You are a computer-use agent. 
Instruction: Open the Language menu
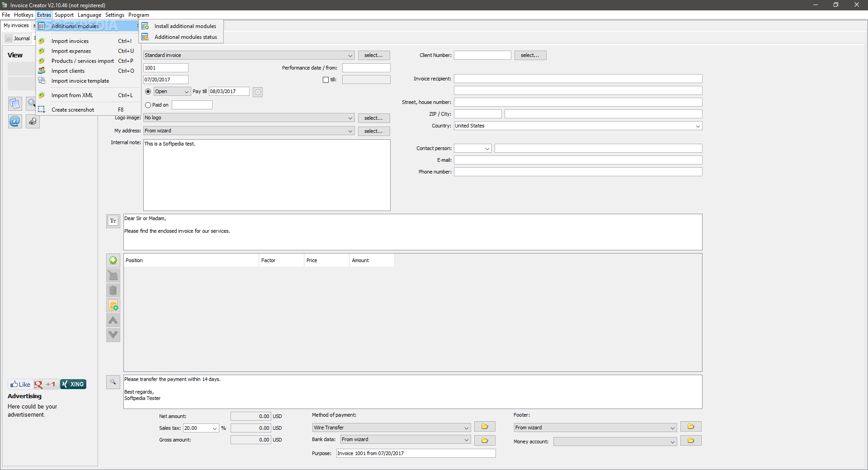tap(90, 15)
